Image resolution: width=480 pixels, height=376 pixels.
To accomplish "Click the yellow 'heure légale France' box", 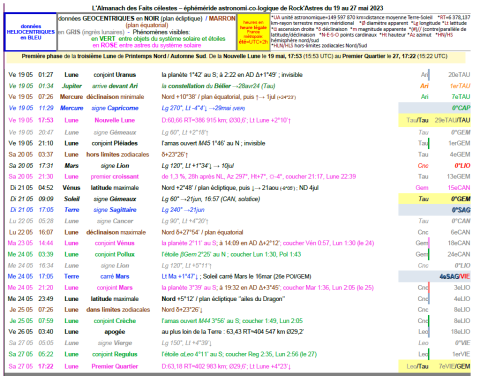I will pyautogui.click(x=253, y=32).
